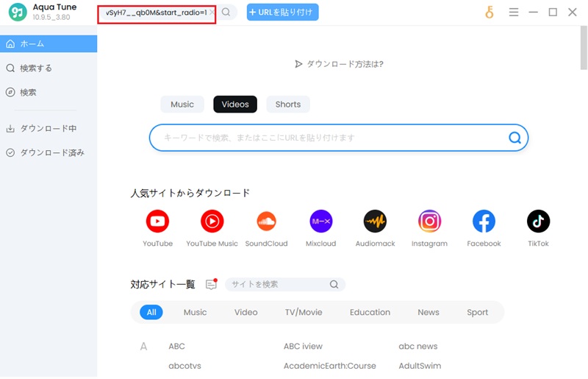
Task: Select the Music site category filter
Action: (195, 312)
